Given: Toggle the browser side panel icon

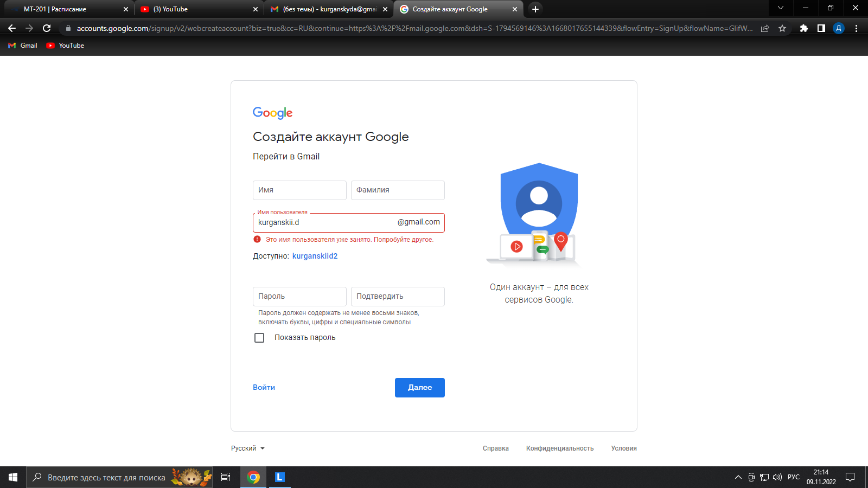Looking at the screenshot, I should (821, 28).
